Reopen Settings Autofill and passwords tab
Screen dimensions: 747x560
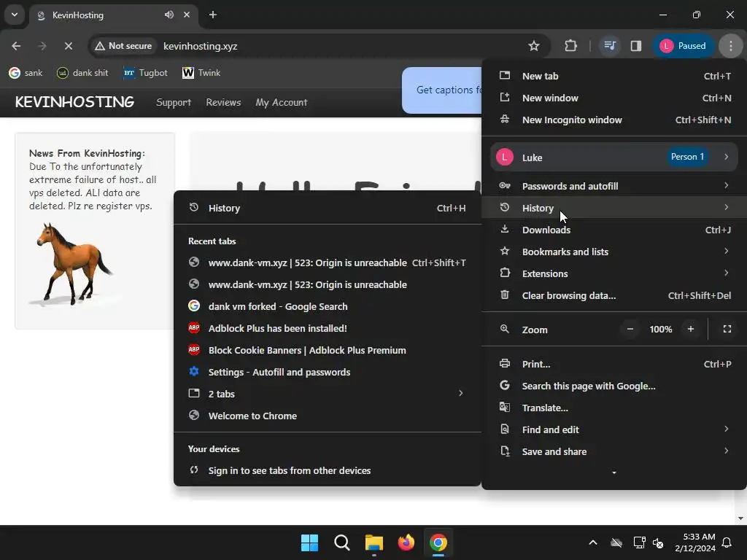[328, 373]
